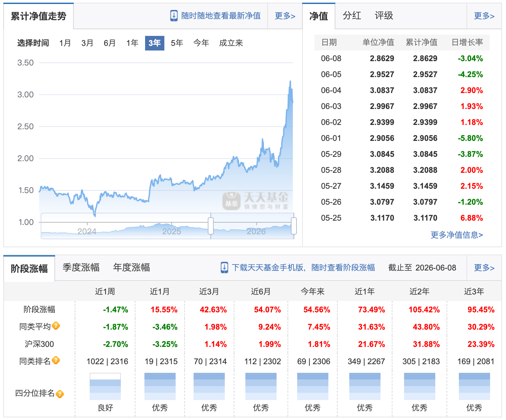Click the -5.80% growth rate for 06-01
The image size is (506, 420).
click(470, 138)
